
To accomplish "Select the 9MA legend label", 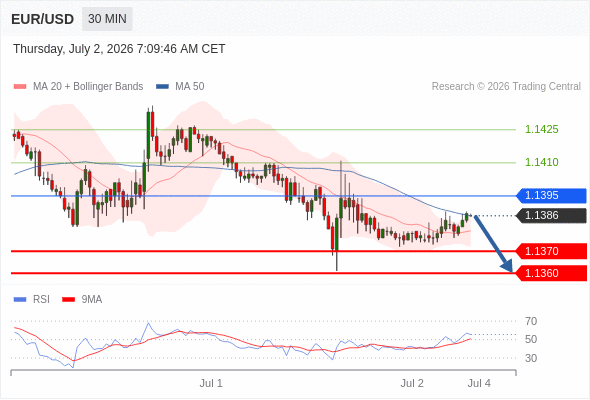I will (x=92, y=300).
